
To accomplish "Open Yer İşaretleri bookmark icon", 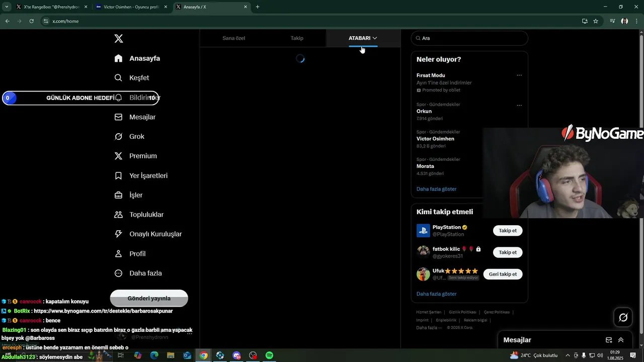I will (x=118, y=175).
